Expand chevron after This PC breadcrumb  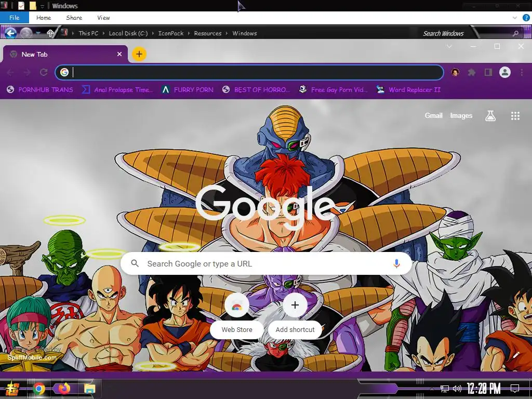pyautogui.click(x=104, y=33)
